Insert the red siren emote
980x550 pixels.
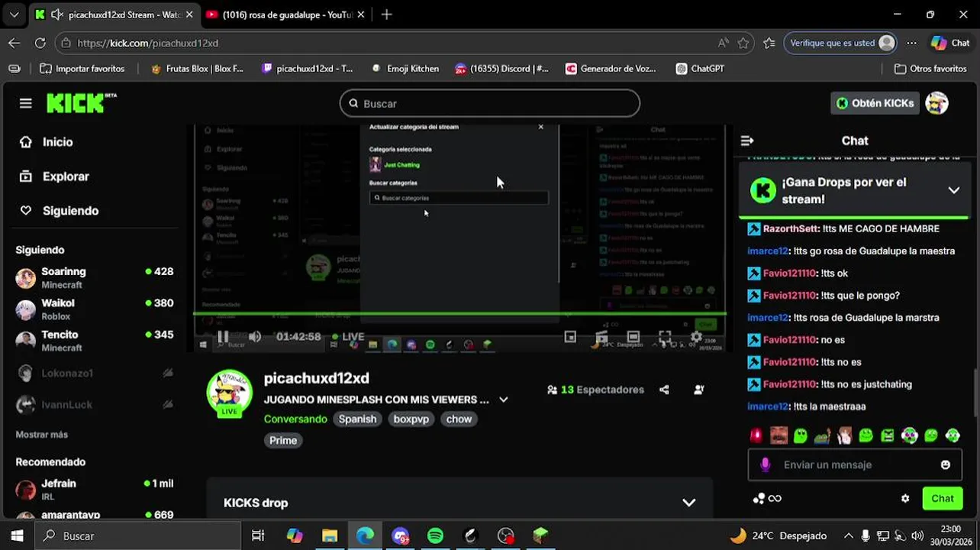[756, 435]
